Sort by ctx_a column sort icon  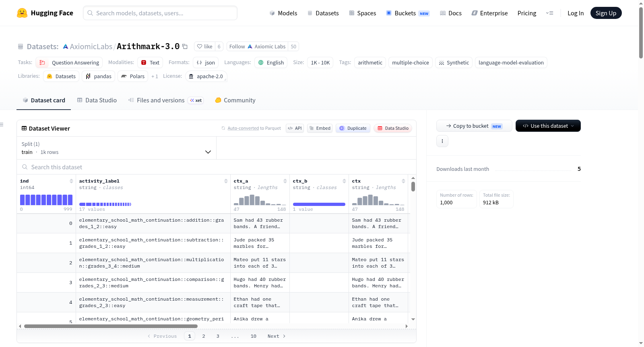coord(285,181)
